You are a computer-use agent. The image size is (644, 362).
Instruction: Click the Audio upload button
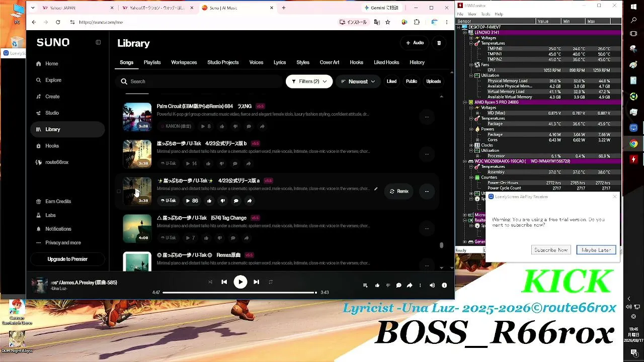pyautogui.click(x=415, y=43)
